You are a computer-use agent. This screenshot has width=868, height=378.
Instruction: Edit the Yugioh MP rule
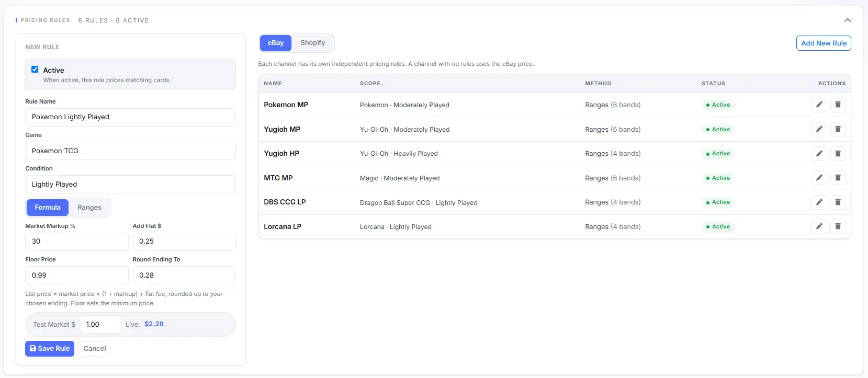click(x=819, y=129)
